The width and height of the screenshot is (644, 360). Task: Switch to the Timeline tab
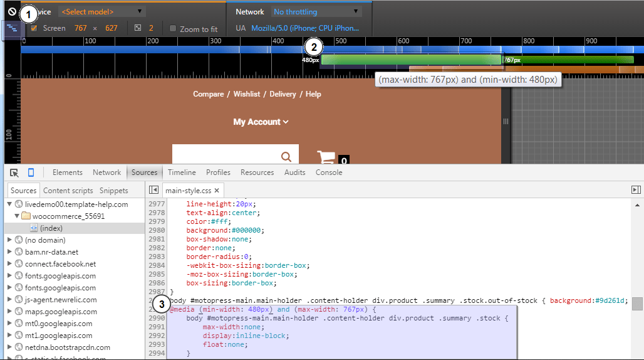pos(182,172)
